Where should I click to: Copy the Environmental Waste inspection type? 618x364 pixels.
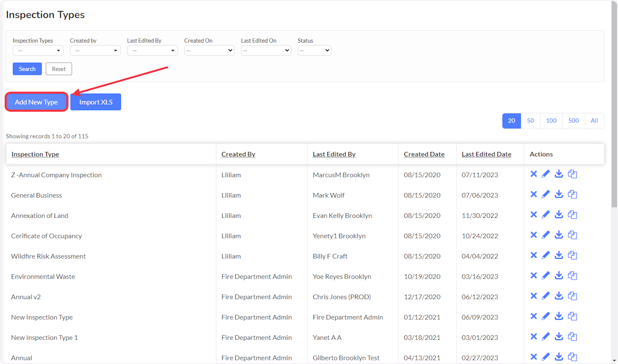[572, 275]
